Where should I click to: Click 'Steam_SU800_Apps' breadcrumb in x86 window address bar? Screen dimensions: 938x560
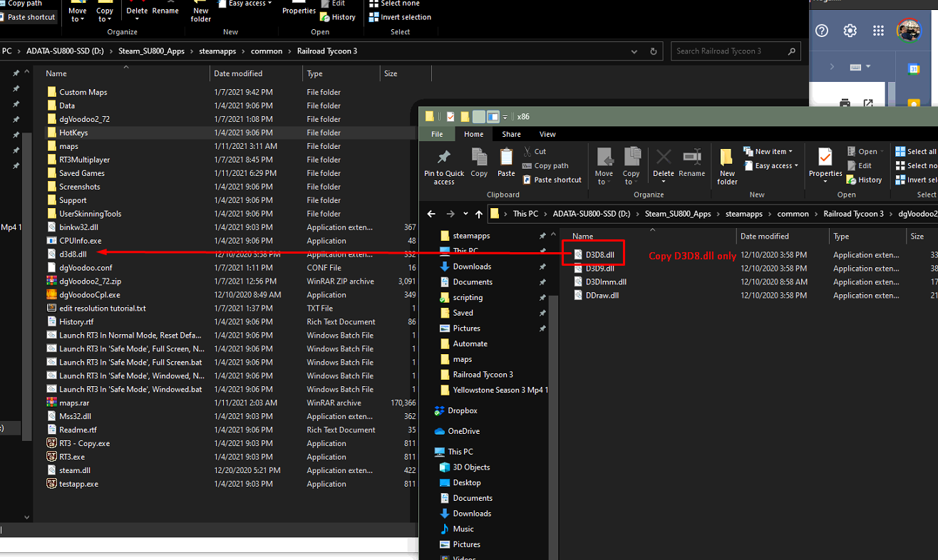677,214
